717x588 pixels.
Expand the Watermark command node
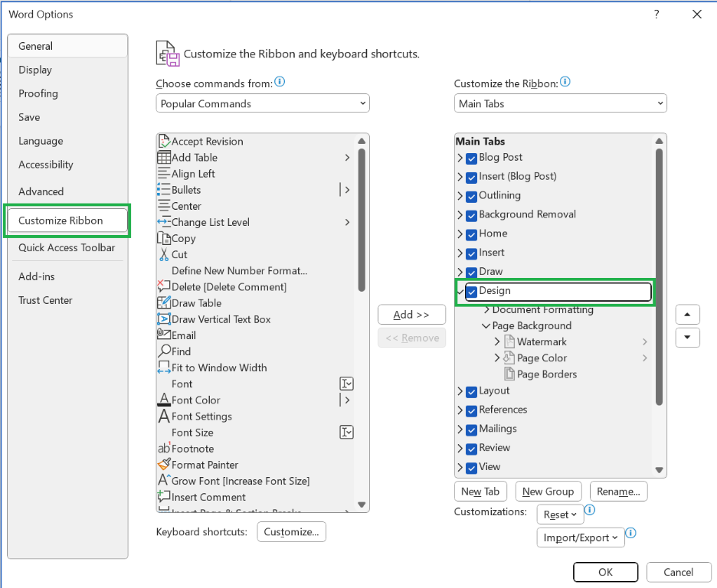pos(497,341)
